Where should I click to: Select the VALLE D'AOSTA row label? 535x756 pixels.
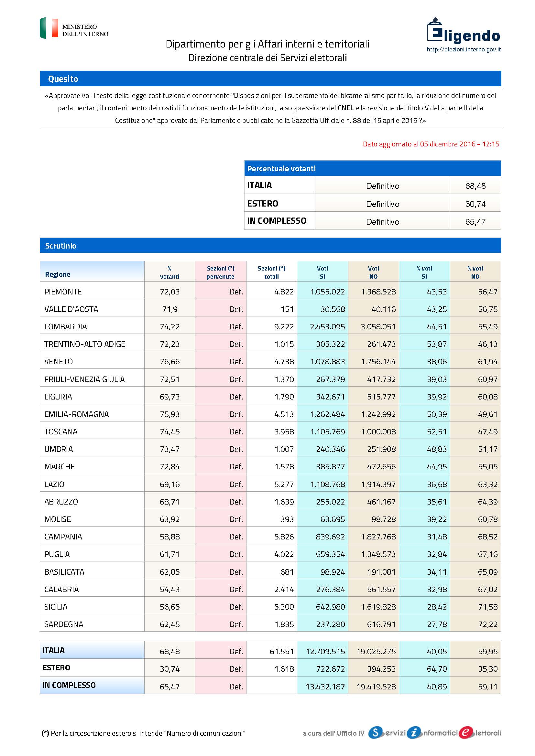[71, 309]
